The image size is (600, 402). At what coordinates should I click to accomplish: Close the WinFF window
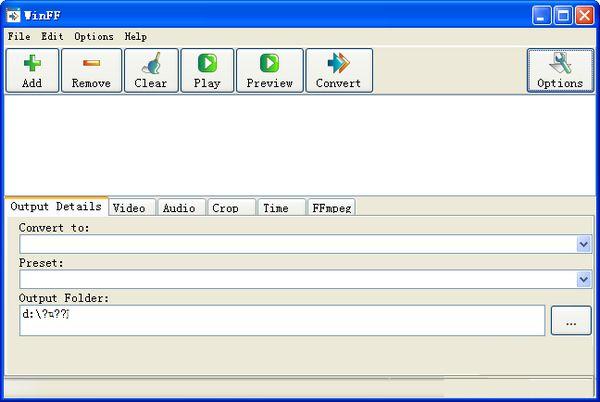click(585, 16)
